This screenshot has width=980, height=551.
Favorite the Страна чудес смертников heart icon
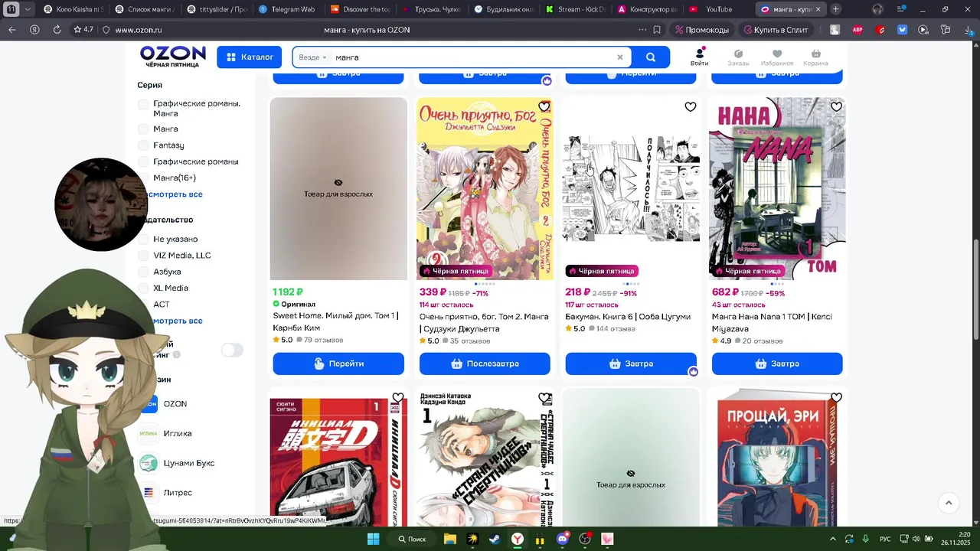pos(544,398)
